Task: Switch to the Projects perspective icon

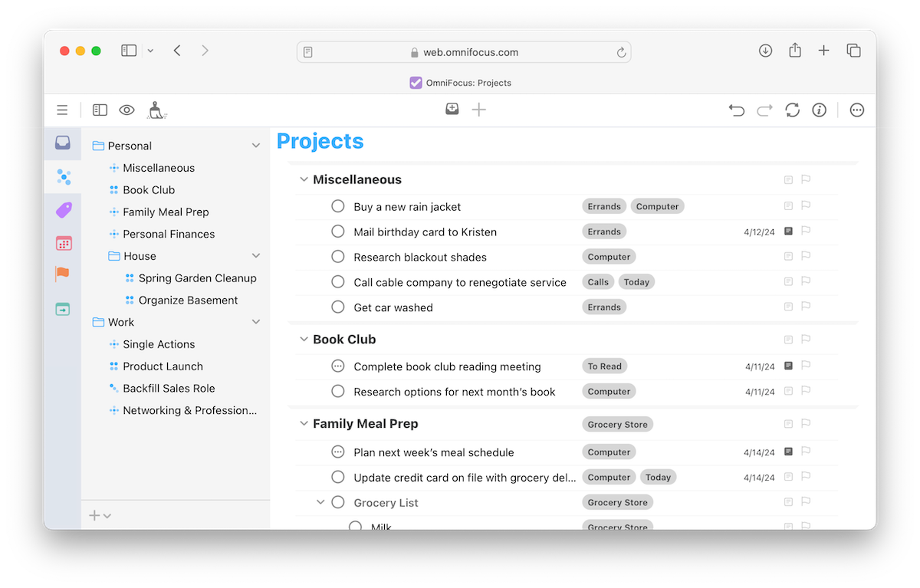Action: point(63,177)
